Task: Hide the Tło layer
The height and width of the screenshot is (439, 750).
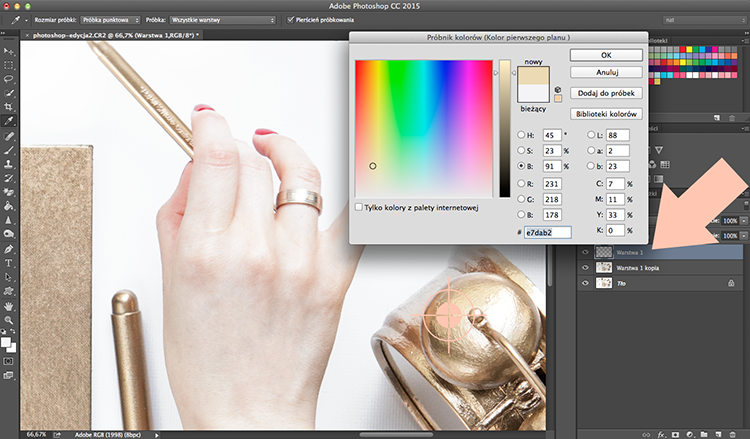Action: click(x=585, y=283)
